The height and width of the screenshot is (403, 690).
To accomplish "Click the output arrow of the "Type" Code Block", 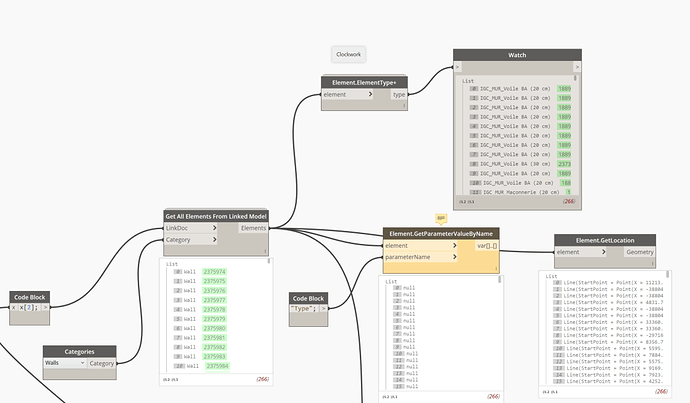I will pos(323,308).
